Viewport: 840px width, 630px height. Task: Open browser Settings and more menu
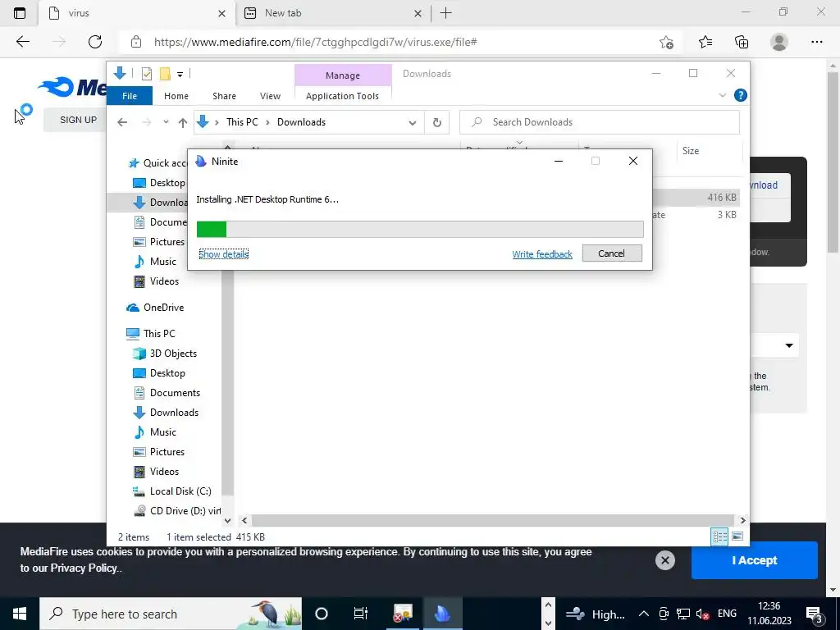[x=816, y=42]
